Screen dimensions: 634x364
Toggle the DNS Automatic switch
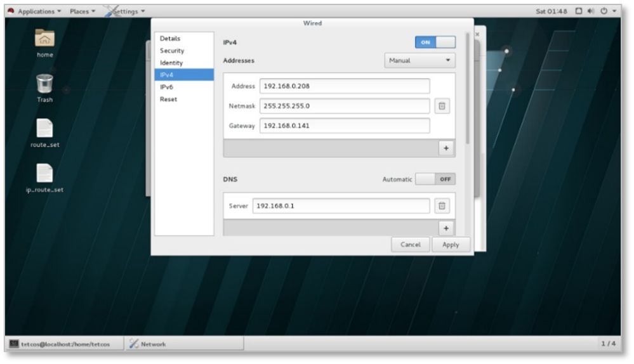pyautogui.click(x=435, y=179)
